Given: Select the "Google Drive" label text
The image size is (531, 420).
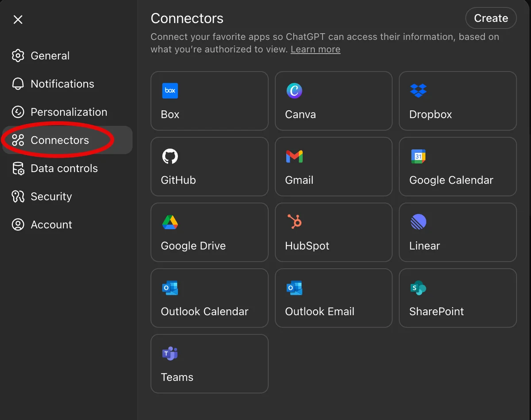Looking at the screenshot, I should [x=193, y=246].
